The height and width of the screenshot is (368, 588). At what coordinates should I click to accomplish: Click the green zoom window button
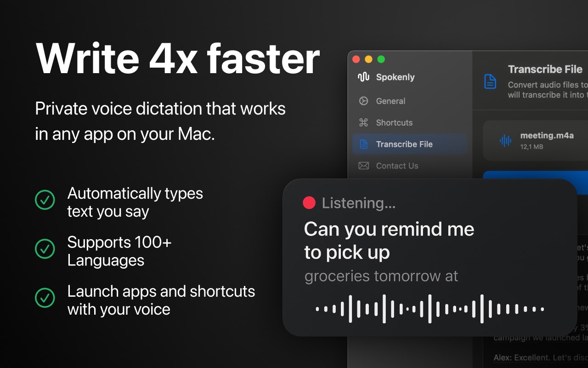pos(381,59)
